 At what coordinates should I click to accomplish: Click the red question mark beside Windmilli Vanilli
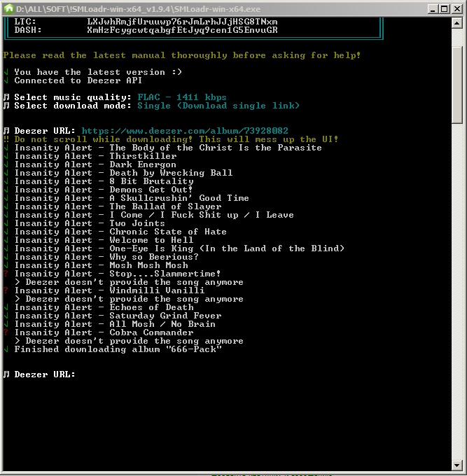pyautogui.click(x=6, y=290)
